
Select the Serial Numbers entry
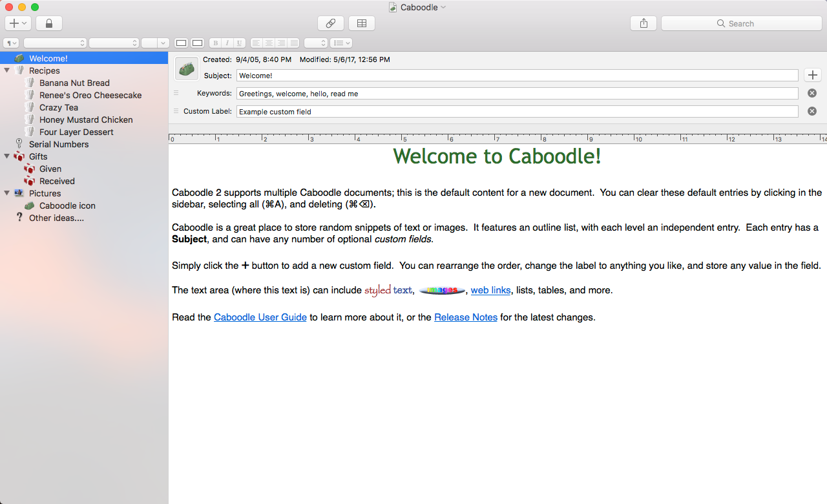point(59,144)
